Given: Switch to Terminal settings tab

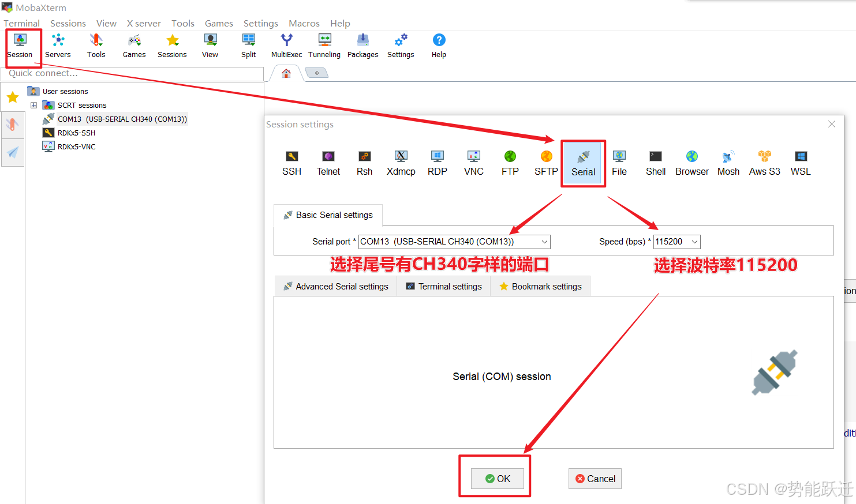Looking at the screenshot, I should point(444,287).
